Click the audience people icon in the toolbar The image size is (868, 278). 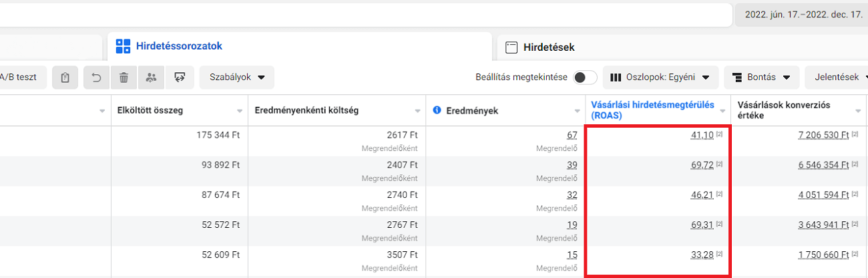point(151,78)
